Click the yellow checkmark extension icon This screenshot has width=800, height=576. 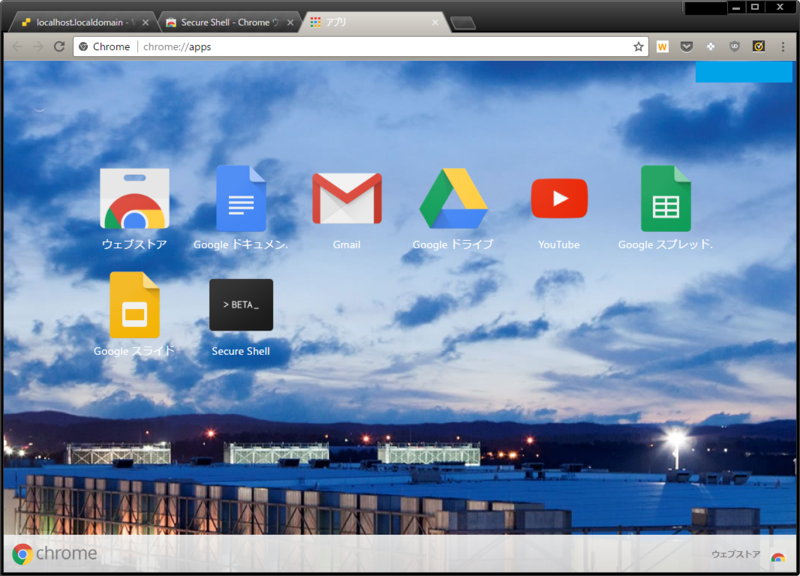(759, 47)
